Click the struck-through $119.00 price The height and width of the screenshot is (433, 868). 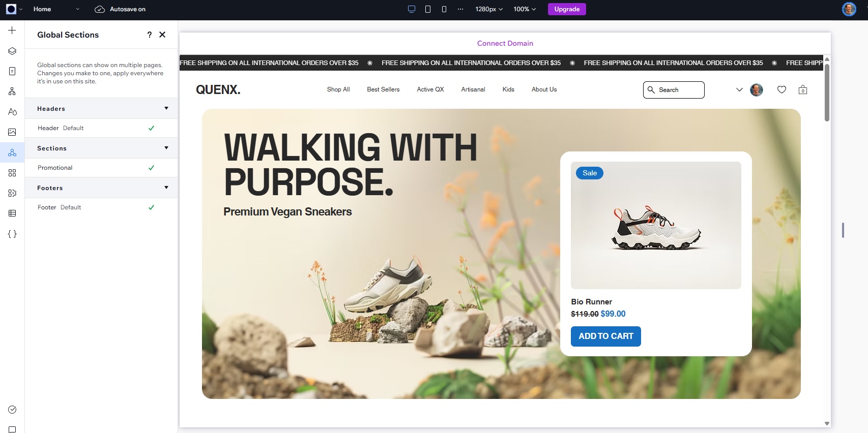585,314
